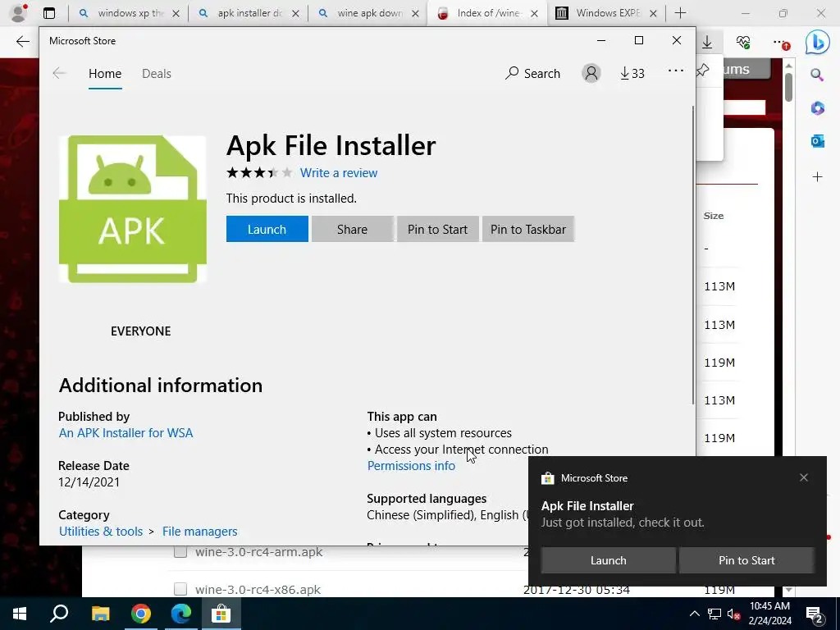This screenshot has height=630, width=840.
Task: Open the Action Center notifications icon
Action: tap(815, 614)
